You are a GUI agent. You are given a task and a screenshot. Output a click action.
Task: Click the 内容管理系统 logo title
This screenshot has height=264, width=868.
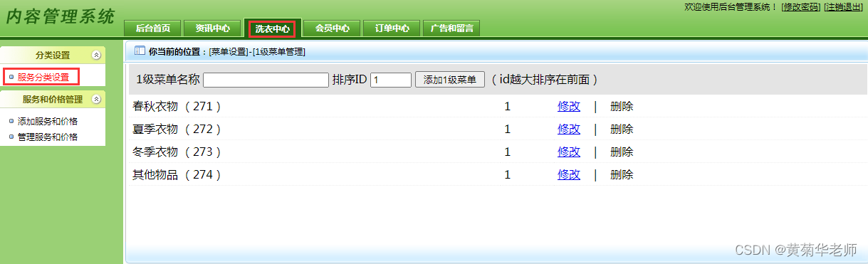(x=61, y=17)
